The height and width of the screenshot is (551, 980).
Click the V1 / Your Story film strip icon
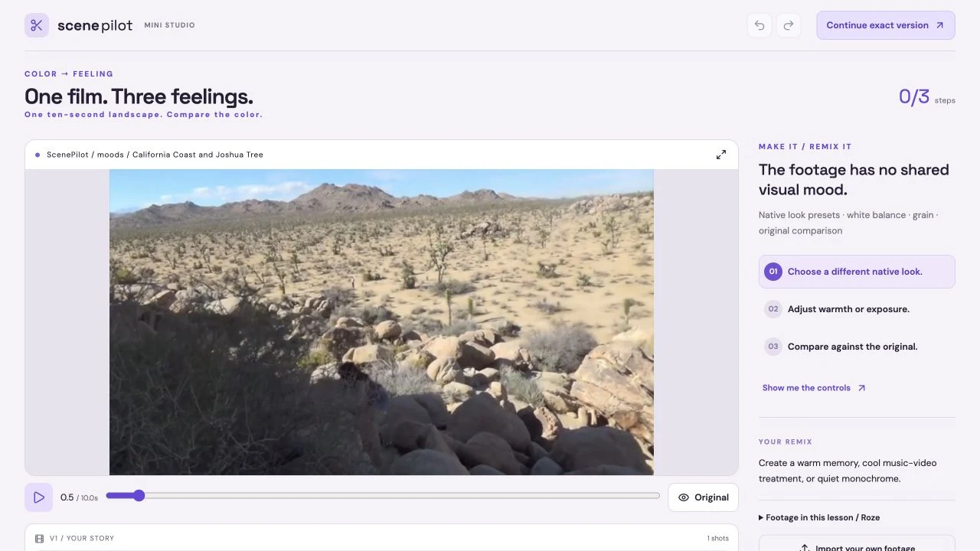tap(39, 539)
